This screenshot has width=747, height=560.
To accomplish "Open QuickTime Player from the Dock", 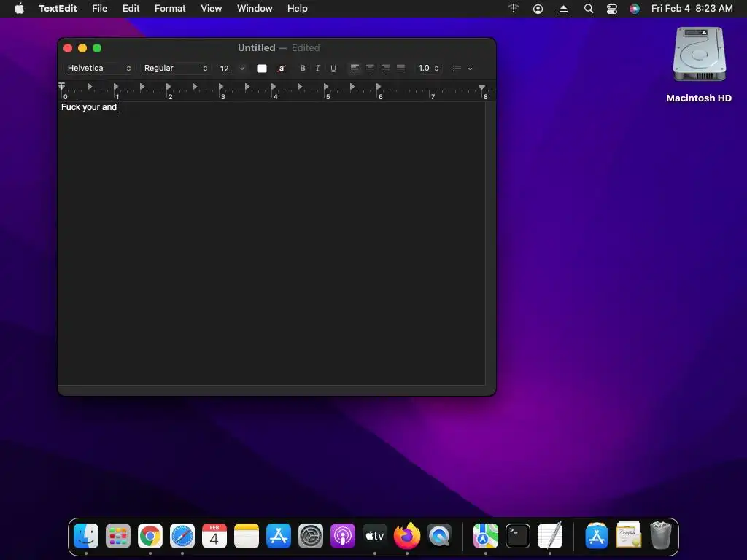I will click(439, 536).
